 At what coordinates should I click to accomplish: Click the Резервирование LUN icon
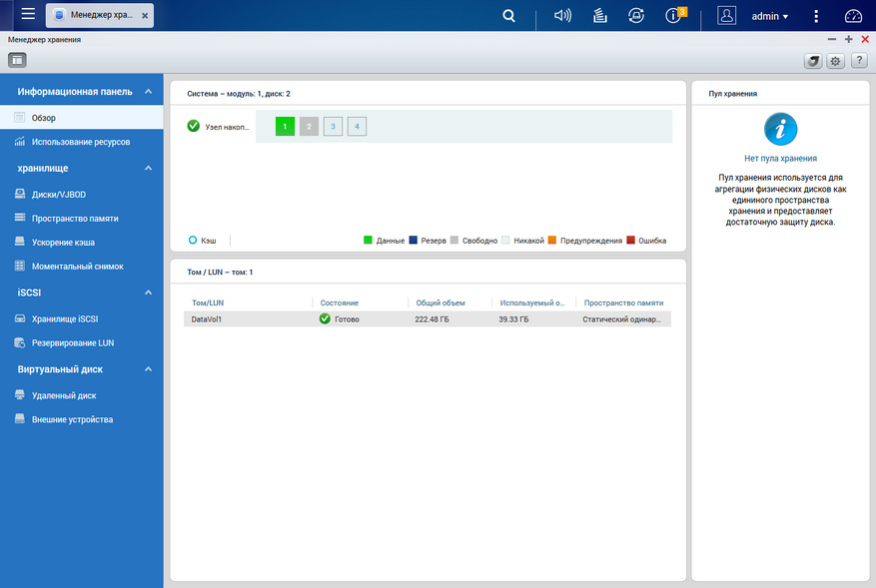[x=20, y=342]
